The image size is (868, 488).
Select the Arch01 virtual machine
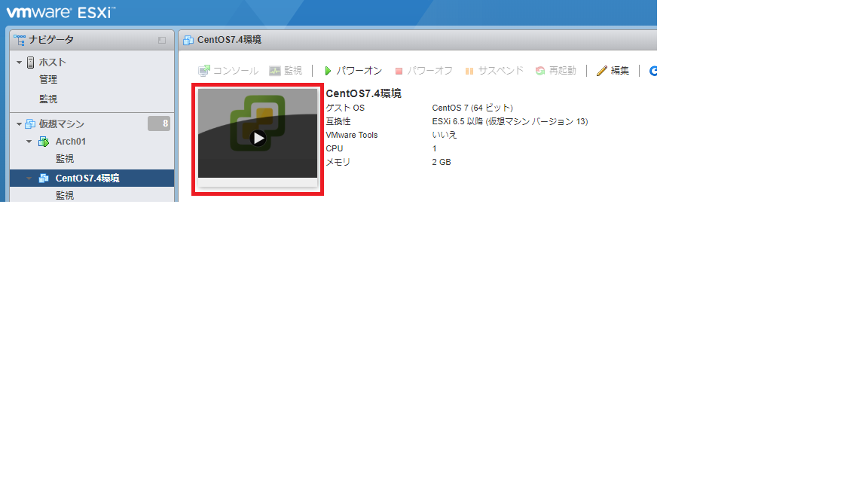click(x=70, y=142)
